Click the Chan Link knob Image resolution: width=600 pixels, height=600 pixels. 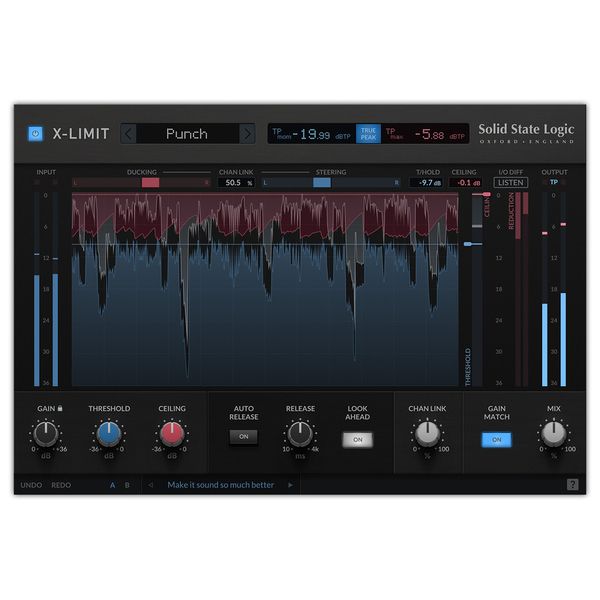(x=427, y=434)
